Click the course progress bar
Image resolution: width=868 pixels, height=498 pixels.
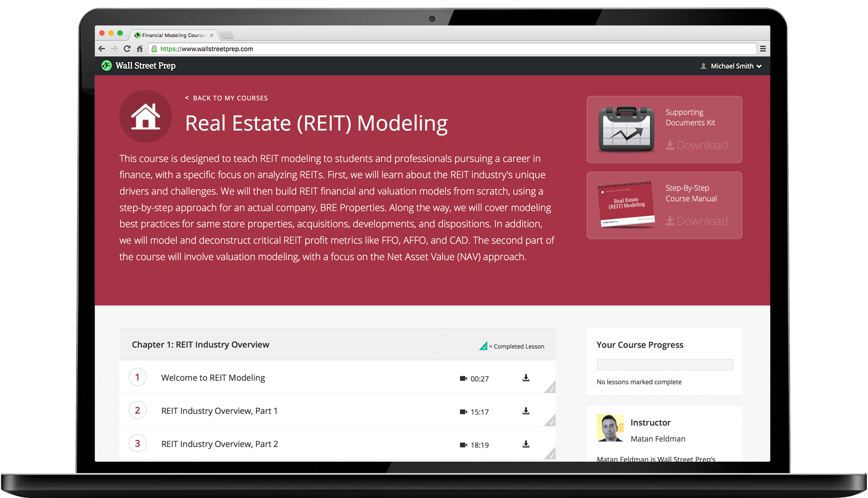665,365
